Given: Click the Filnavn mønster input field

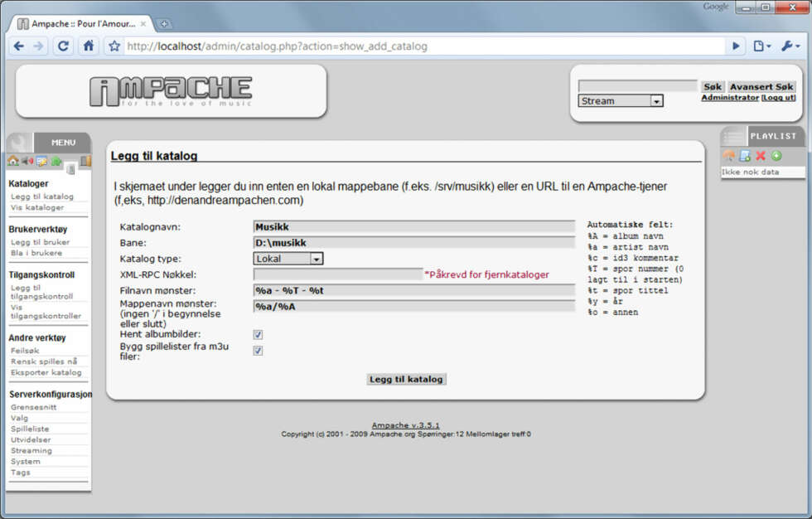Looking at the screenshot, I should [x=413, y=290].
